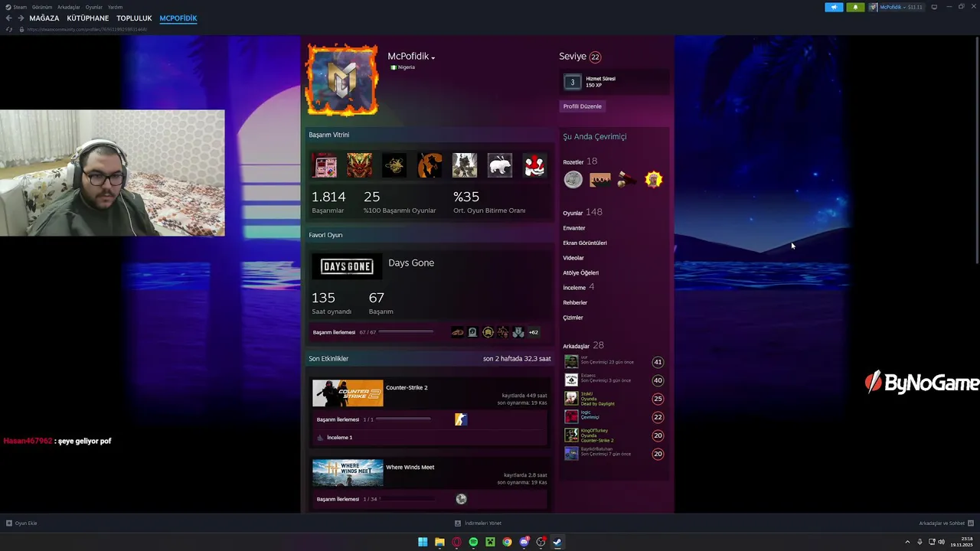Open the red clown achievement icon
The height and width of the screenshot is (551, 980).
coord(534,165)
